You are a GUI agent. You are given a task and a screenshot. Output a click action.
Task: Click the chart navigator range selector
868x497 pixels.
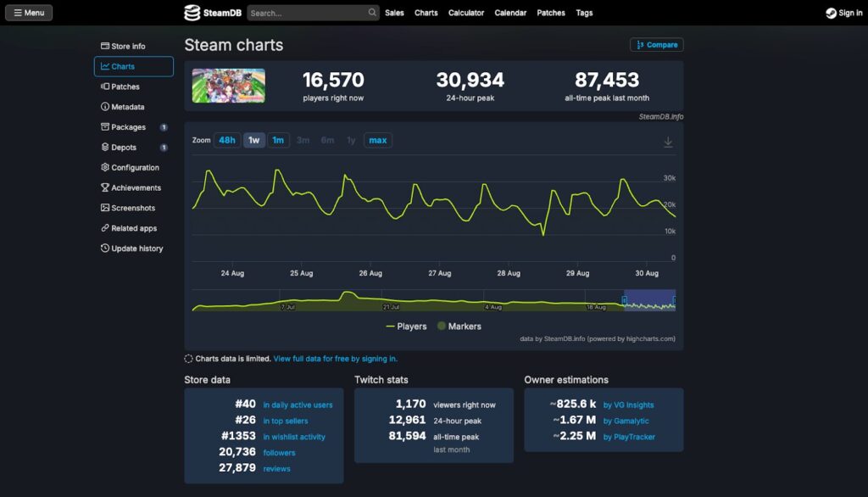[x=649, y=301]
